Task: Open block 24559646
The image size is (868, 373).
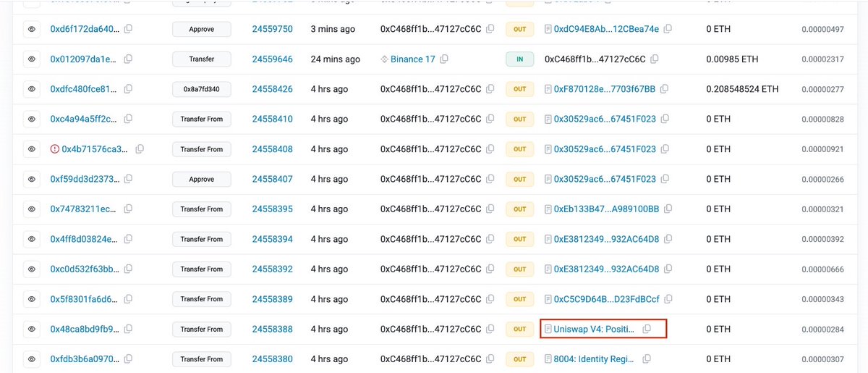Action: click(272, 59)
